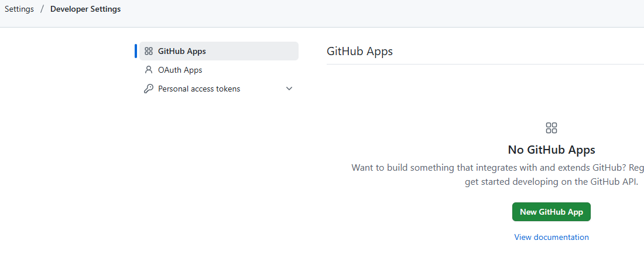The width and height of the screenshot is (644, 254).
Task: Open Personal access tokens in the sidebar
Action: [218, 89]
